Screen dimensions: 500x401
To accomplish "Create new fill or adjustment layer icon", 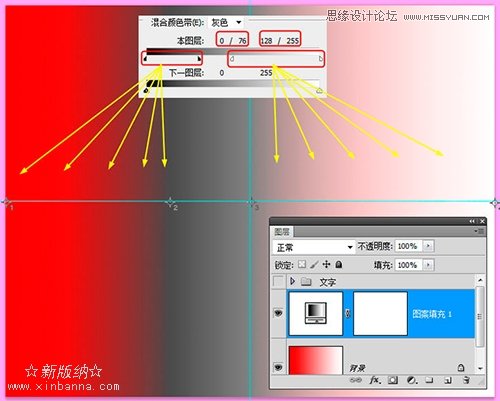I will 412,380.
